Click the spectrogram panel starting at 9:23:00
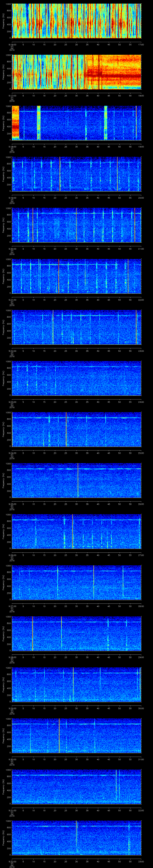Image resolution: width=153 pixels, height=868 pixels. coord(76,378)
